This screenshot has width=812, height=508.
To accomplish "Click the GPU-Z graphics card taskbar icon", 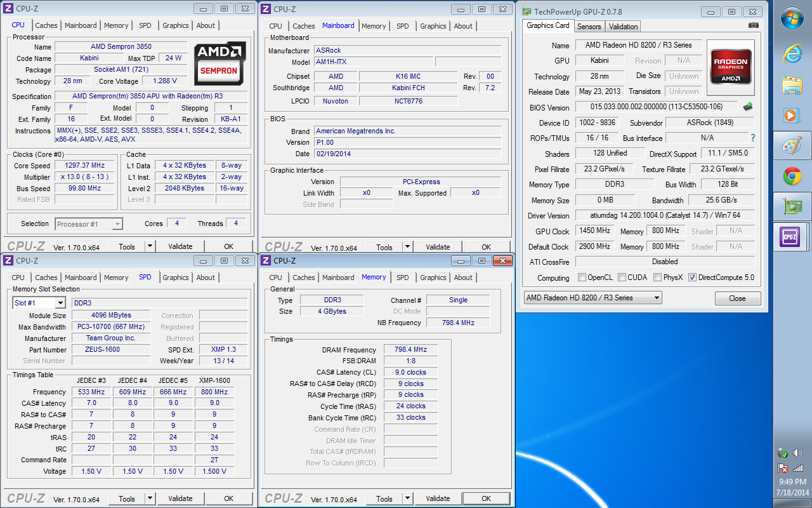I will pos(792,207).
